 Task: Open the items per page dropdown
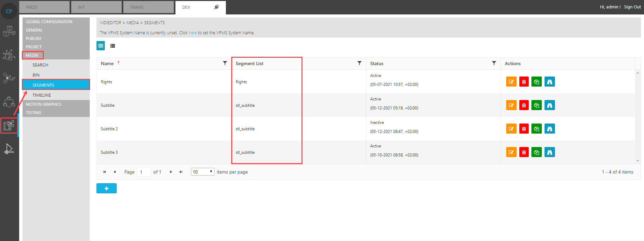[x=202, y=172]
